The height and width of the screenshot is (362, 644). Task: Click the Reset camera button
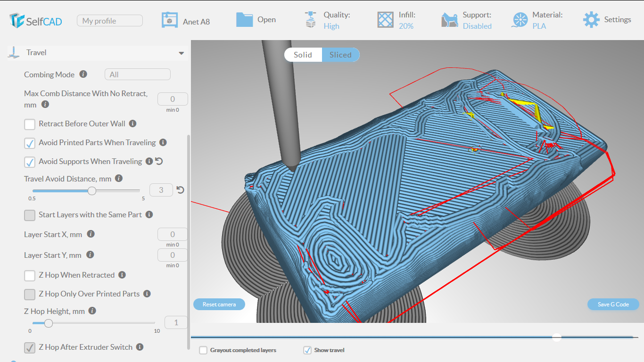(x=219, y=304)
